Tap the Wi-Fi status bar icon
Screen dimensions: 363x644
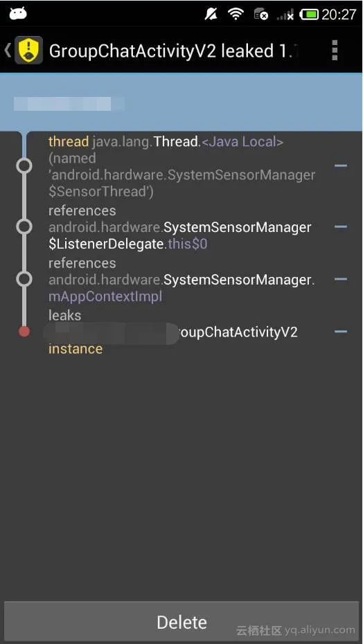point(236,14)
